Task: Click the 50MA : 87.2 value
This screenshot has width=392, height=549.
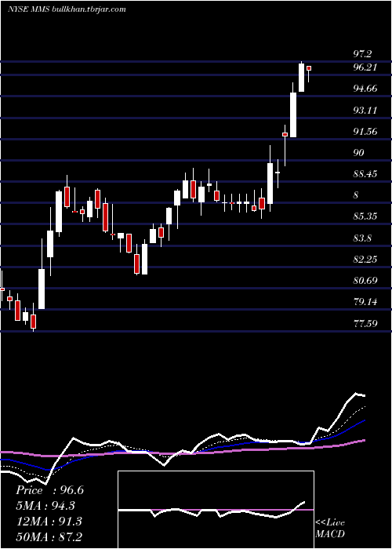Action: [x=49, y=536]
